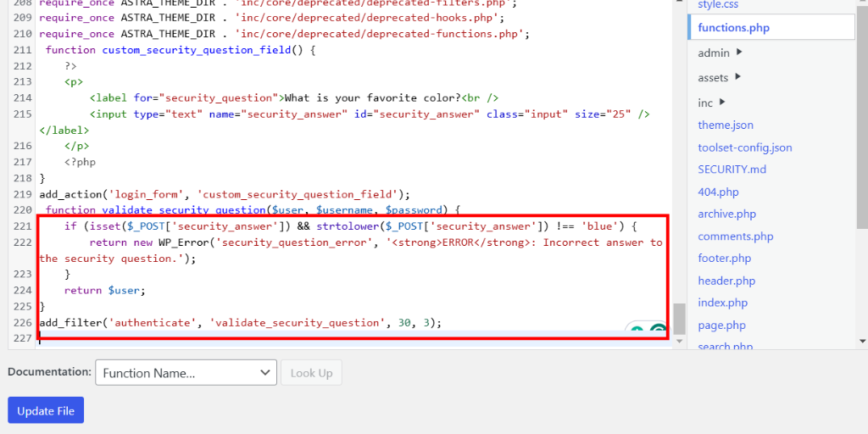The width and height of the screenshot is (868, 434).
Task: Open toolset-config.json file
Action: (x=744, y=147)
